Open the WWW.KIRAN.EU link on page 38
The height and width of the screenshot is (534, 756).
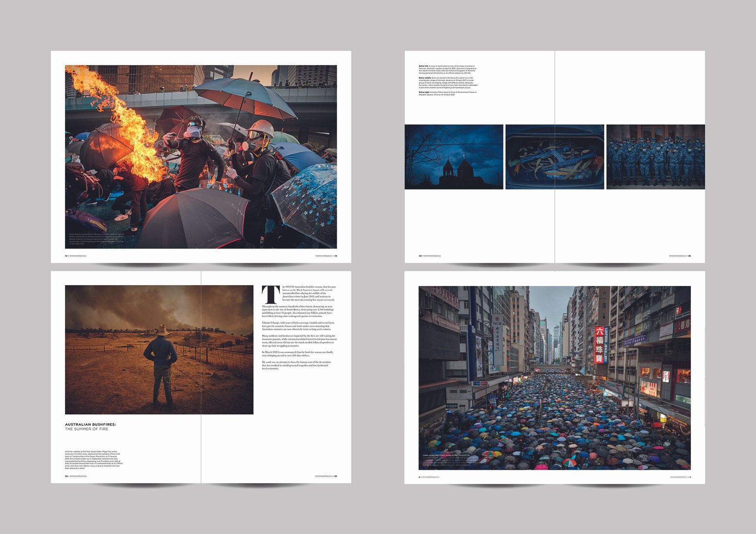coord(78,476)
